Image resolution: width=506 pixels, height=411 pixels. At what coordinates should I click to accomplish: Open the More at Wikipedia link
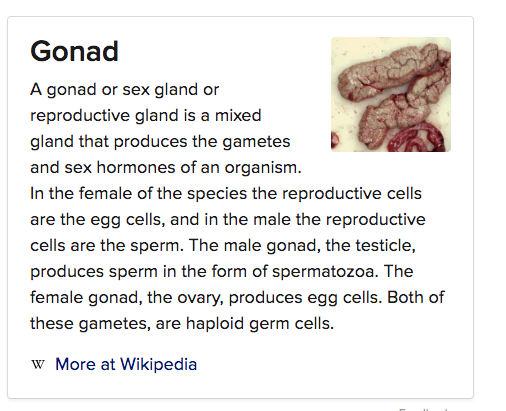[126, 364]
